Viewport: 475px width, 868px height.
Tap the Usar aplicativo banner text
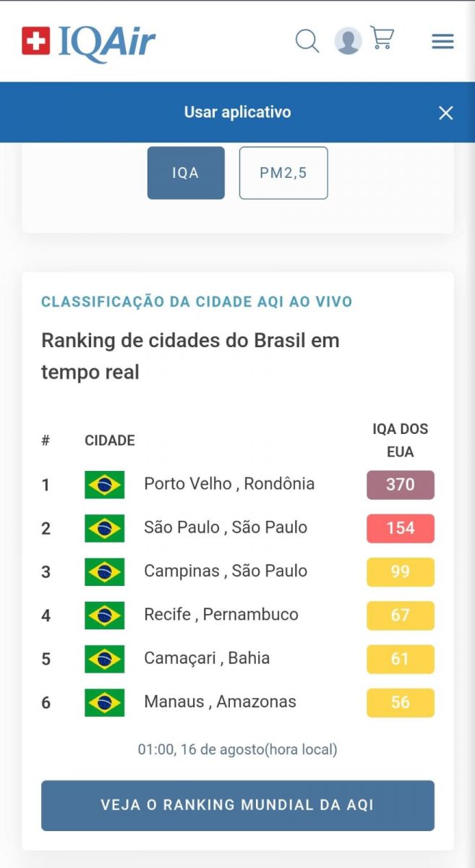coord(237,112)
